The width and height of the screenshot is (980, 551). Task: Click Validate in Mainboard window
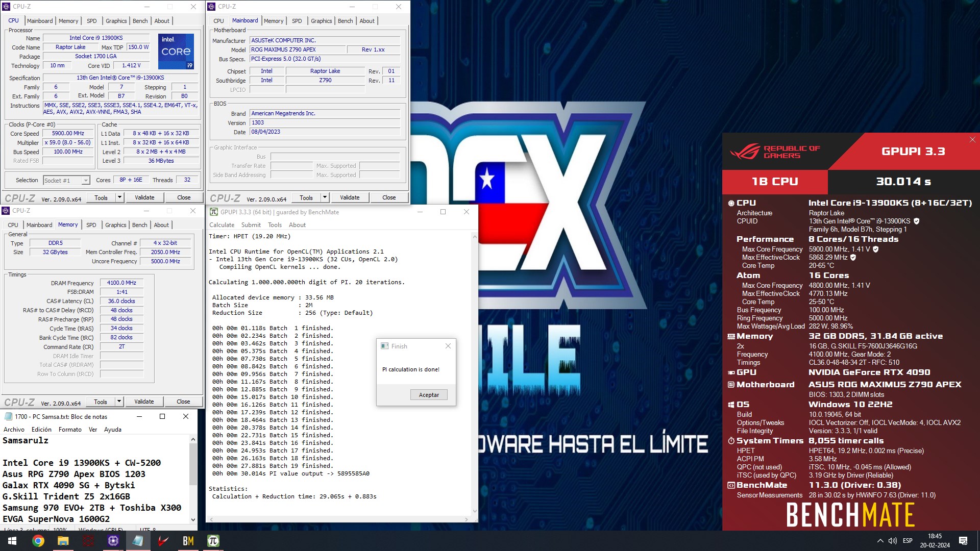(350, 197)
